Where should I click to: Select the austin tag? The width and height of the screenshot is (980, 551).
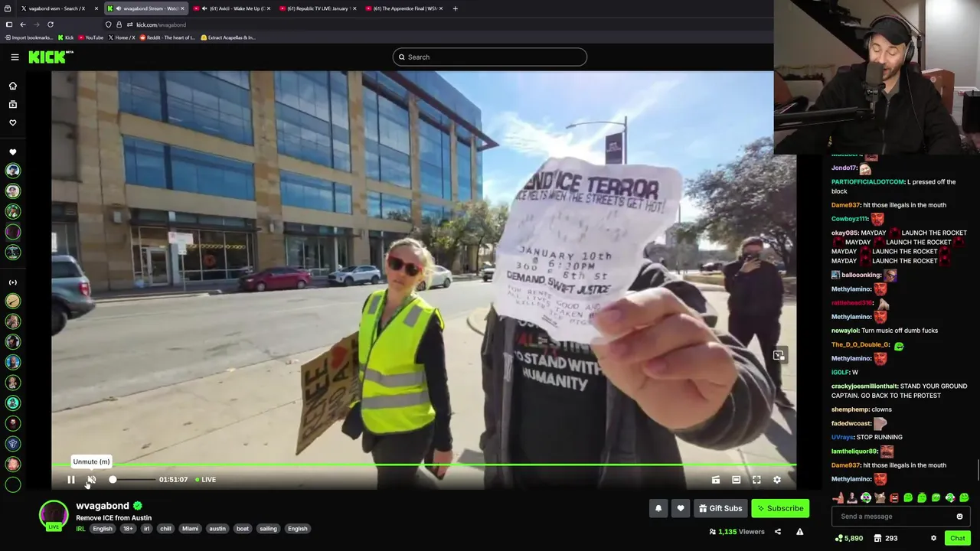217,529
